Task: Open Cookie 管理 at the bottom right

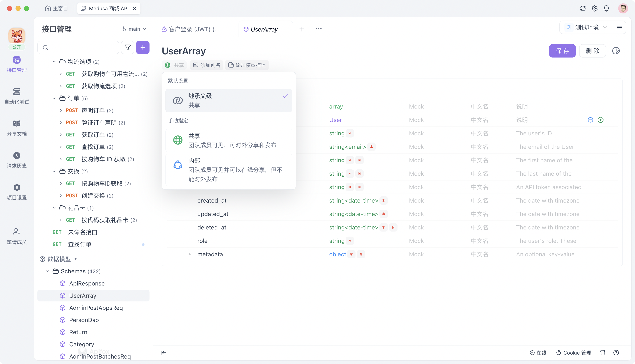Action: click(x=574, y=353)
